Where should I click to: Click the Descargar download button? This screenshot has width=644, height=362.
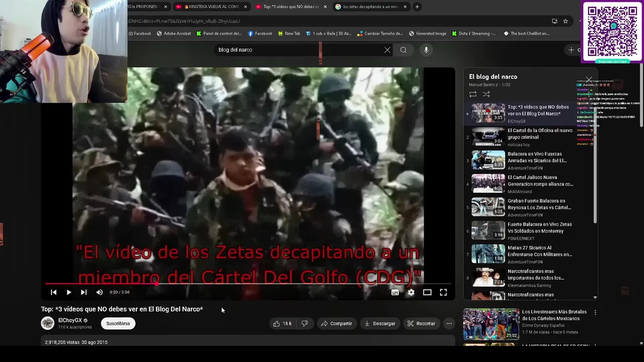(380, 323)
